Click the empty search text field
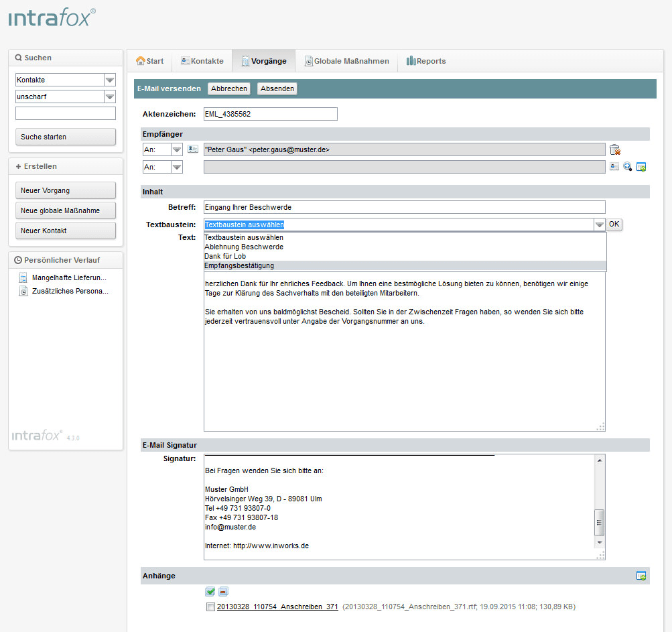This screenshot has height=632, width=672. pos(66,113)
